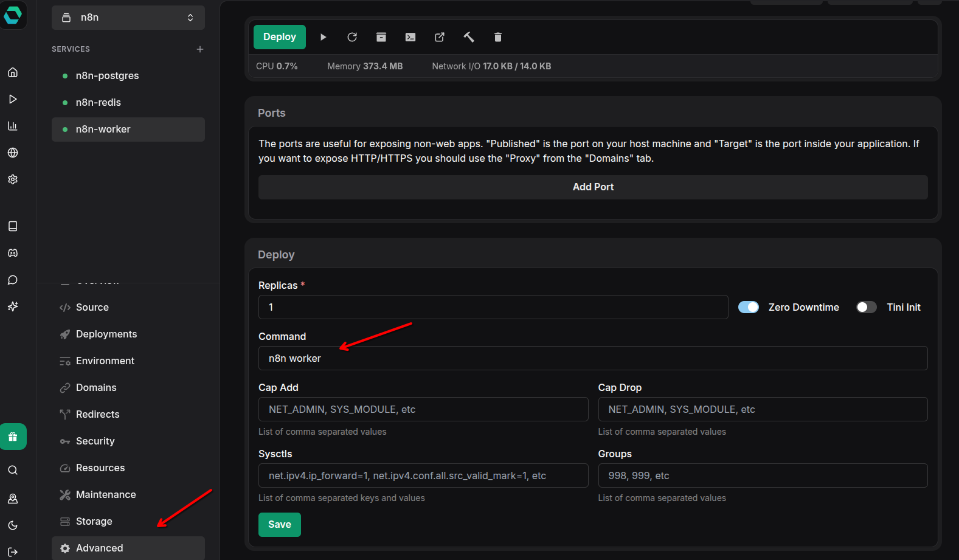Click the SERVICES header label
This screenshot has height=560, width=959.
pyautogui.click(x=71, y=49)
